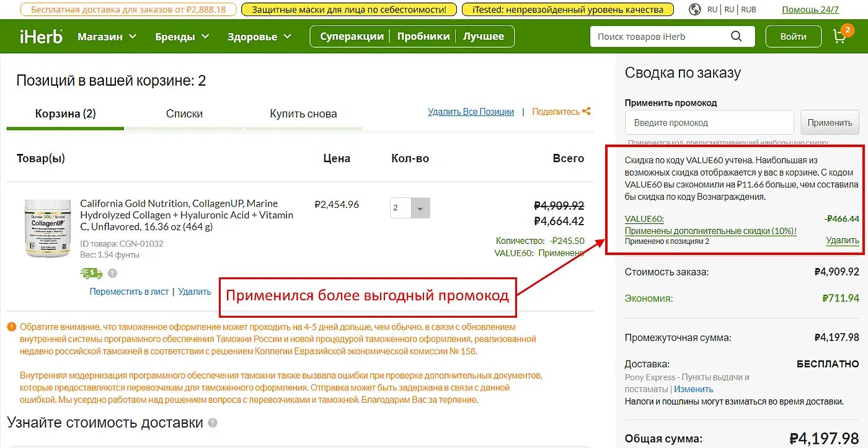This screenshot has width=868, height=448.
Task: Expand the Здоровье menu
Action: click(259, 37)
